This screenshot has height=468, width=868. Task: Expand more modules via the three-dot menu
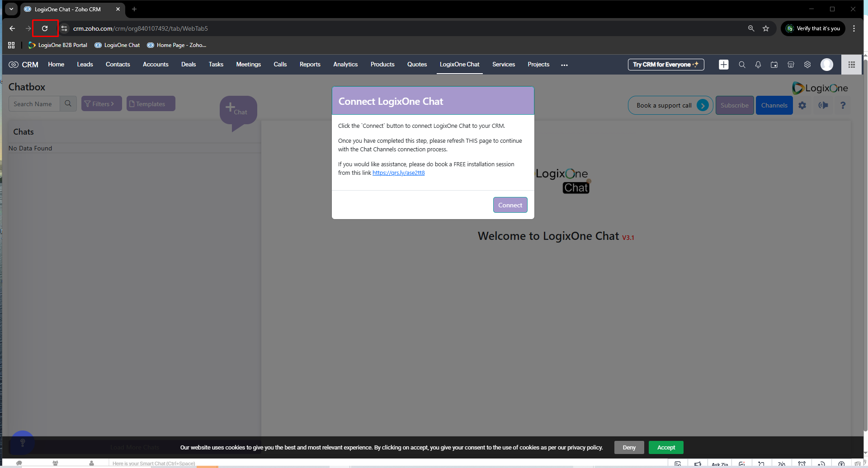[564, 65]
